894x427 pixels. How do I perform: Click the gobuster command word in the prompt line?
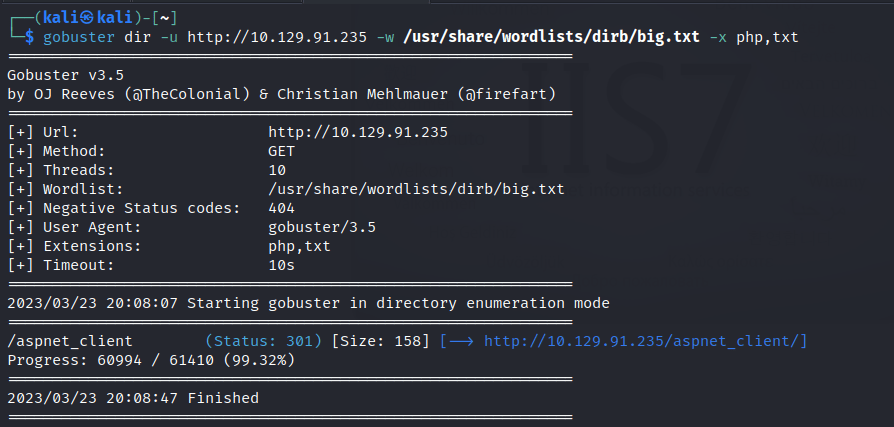pyautogui.click(x=76, y=37)
